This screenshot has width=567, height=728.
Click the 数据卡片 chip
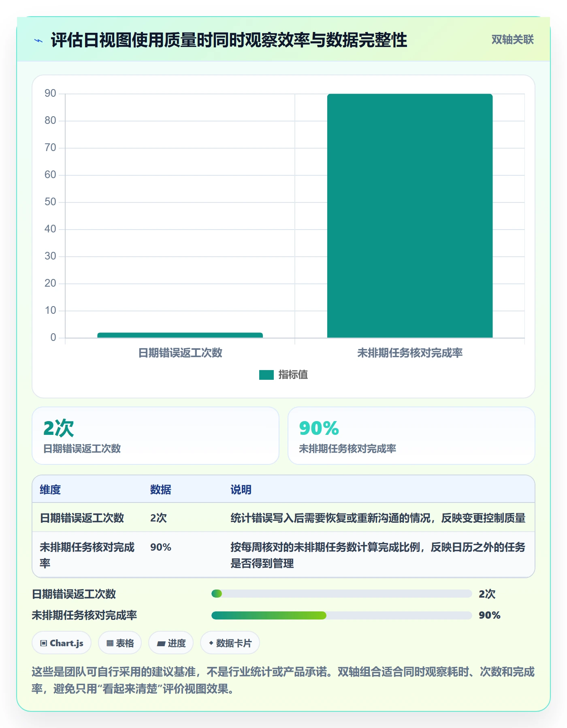coord(230,643)
